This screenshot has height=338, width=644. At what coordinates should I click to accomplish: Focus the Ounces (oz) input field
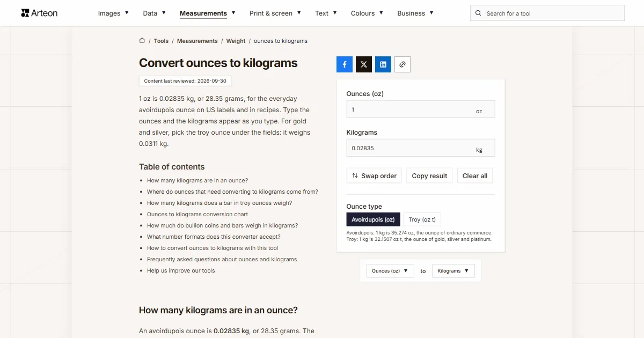[421, 109]
